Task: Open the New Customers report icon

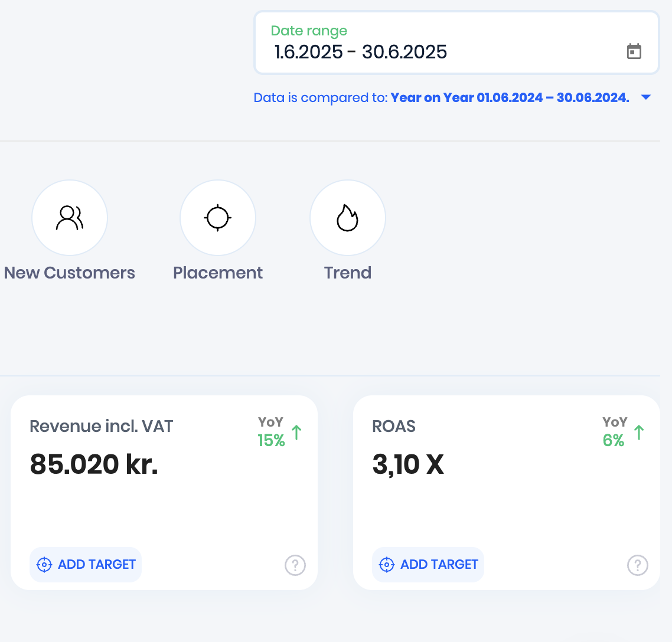Action: (70, 217)
